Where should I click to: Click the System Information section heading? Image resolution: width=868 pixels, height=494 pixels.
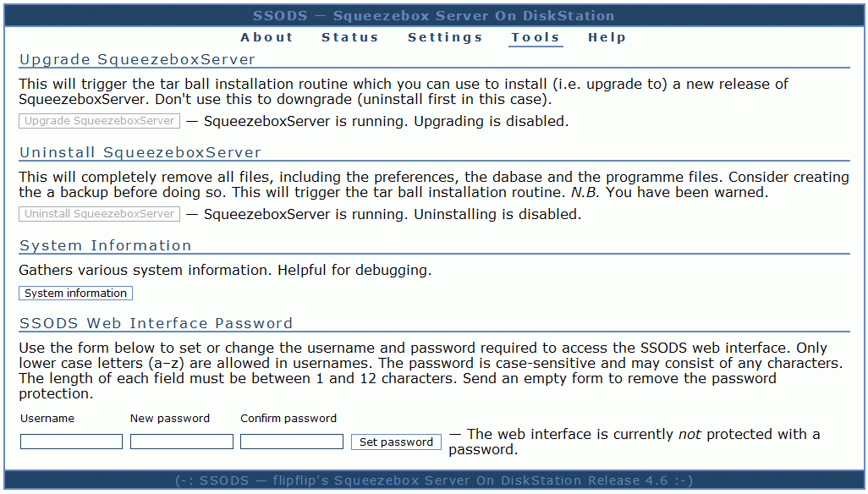(x=106, y=246)
